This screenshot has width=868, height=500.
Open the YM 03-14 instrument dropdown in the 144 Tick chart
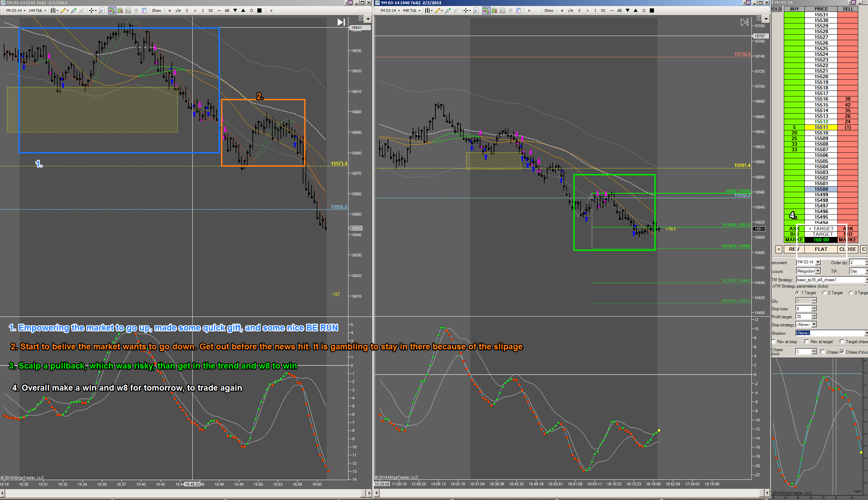15,10
